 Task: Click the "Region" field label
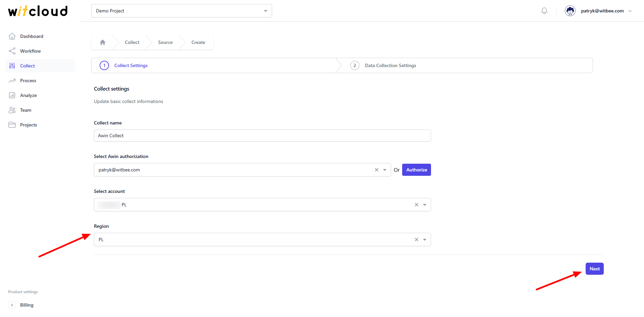(101, 226)
